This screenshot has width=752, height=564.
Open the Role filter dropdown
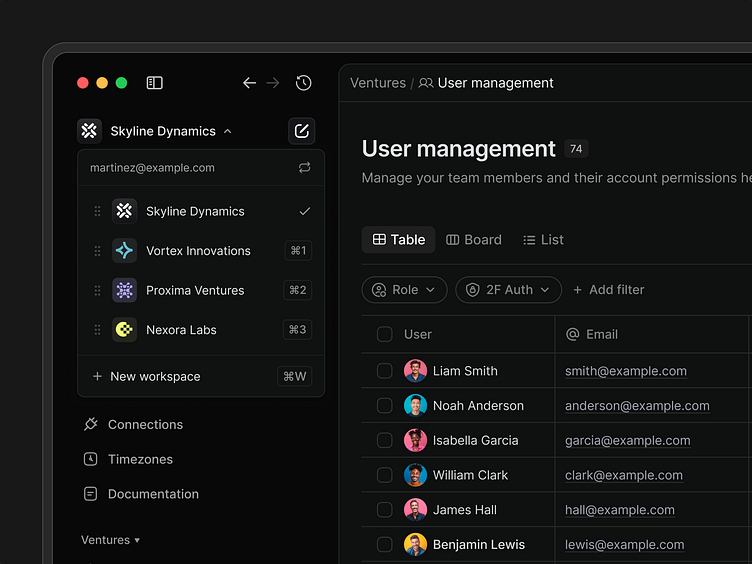[404, 290]
